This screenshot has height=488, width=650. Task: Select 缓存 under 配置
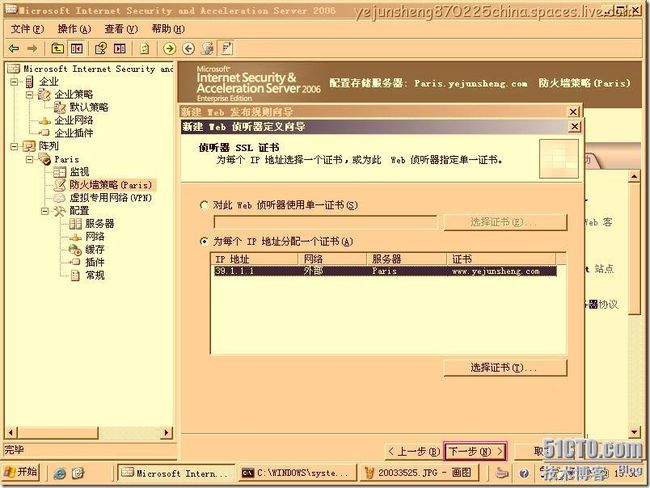(x=95, y=250)
